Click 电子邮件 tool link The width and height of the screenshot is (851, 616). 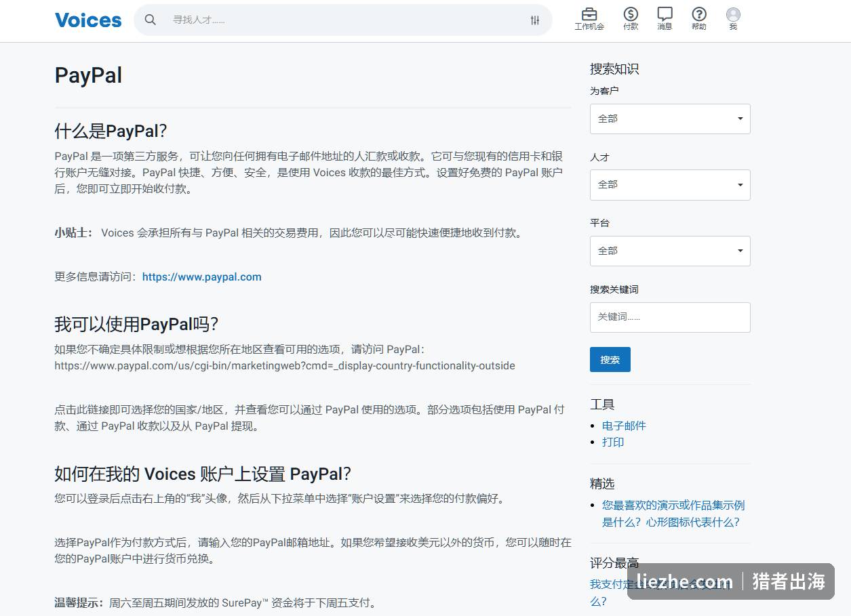pos(624,426)
